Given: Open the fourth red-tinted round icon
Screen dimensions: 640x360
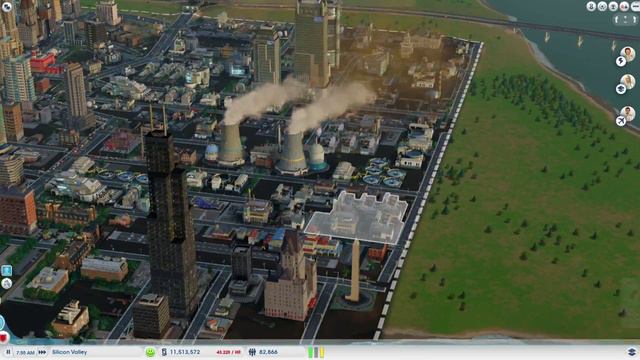Looking at the screenshot, I should (x=624, y=6).
